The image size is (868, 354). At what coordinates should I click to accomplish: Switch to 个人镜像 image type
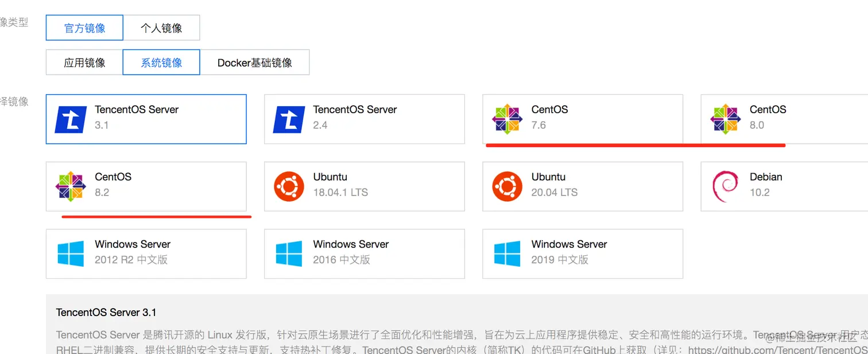[161, 28]
